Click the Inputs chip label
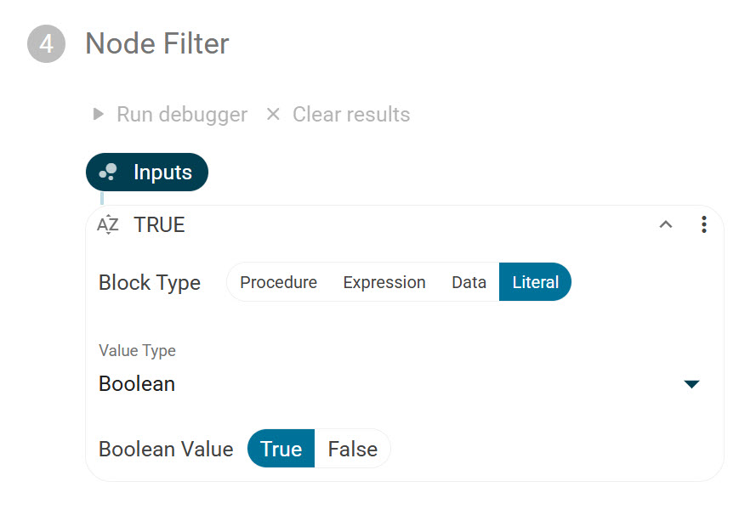 click(162, 173)
